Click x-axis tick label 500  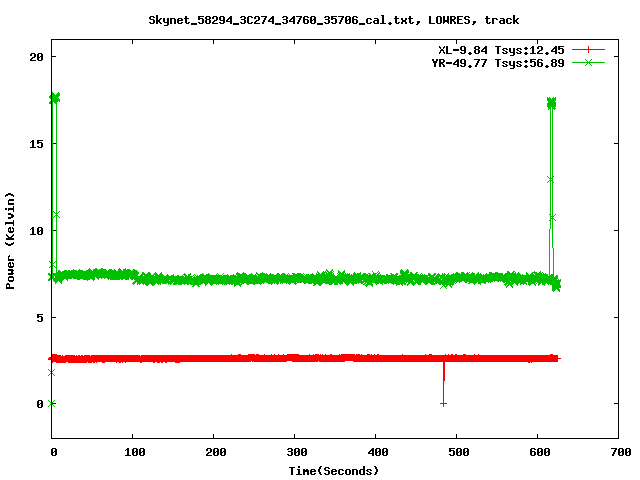click(458, 452)
